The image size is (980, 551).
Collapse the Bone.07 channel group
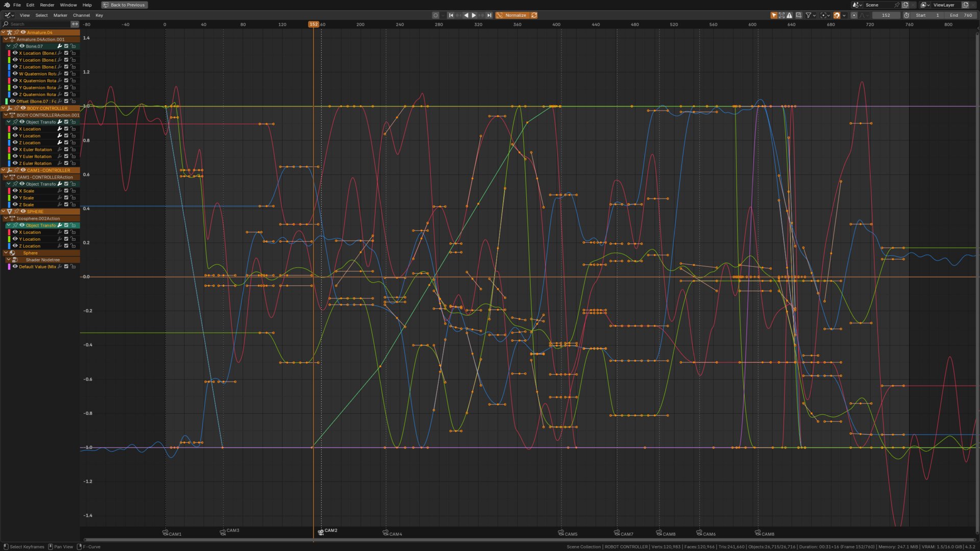pyautogui.click(x=8, y=46)
